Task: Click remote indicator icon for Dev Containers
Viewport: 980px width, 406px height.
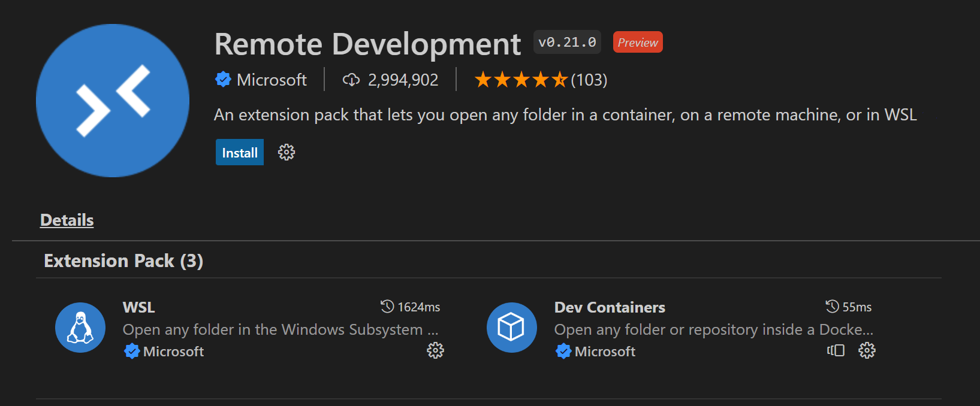Action: (836, 350)
